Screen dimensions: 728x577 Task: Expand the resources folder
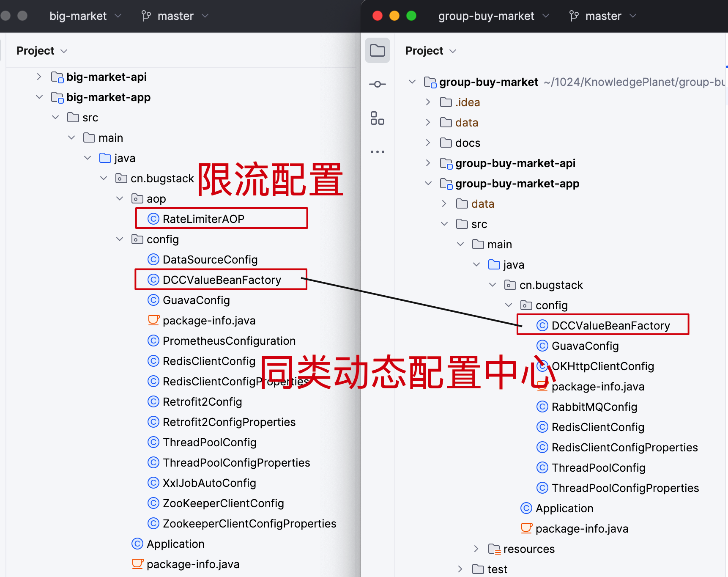(476, 549)
